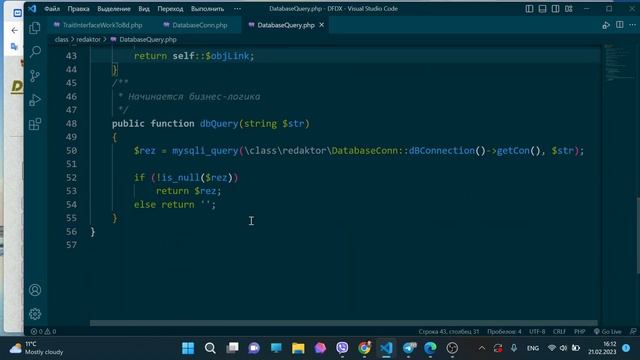Close the DatabaseQuery.php tab
The width and height of the screenshot is (640, 360).
point(322,25)
